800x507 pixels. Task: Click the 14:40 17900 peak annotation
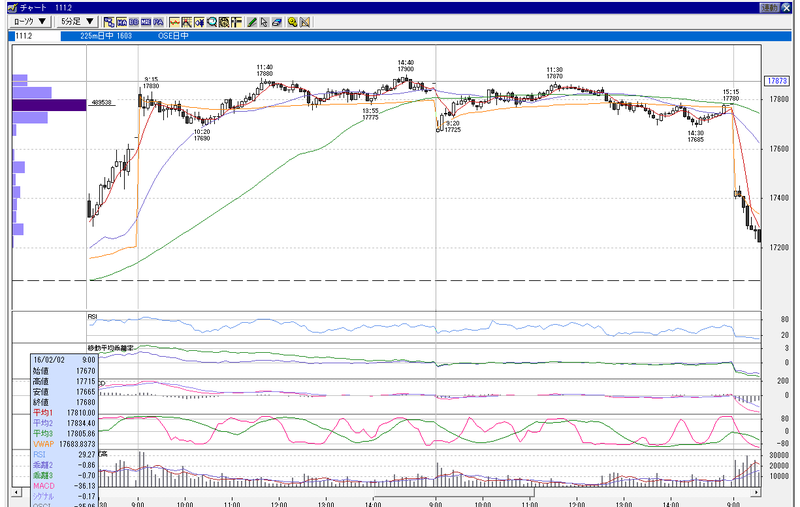pos(406,65)
